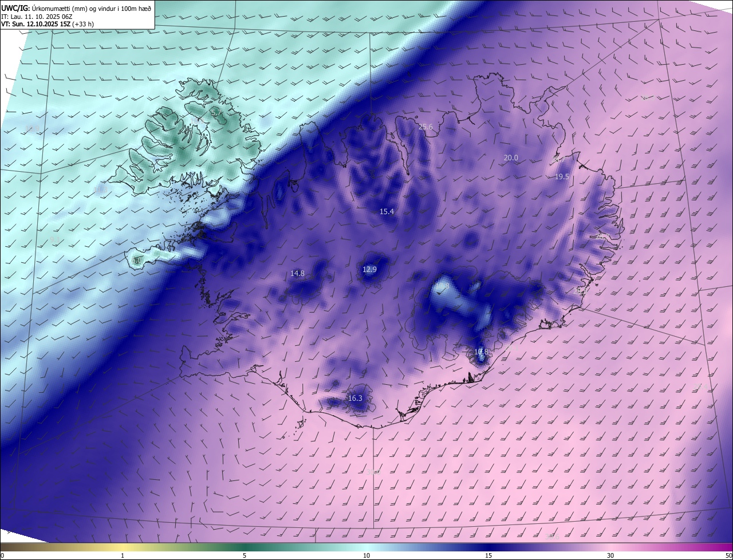Image resolution: width=733 pixels, height=560 pixels.
Task: Click the 19.5 value label on map
Action: [562, 177]
